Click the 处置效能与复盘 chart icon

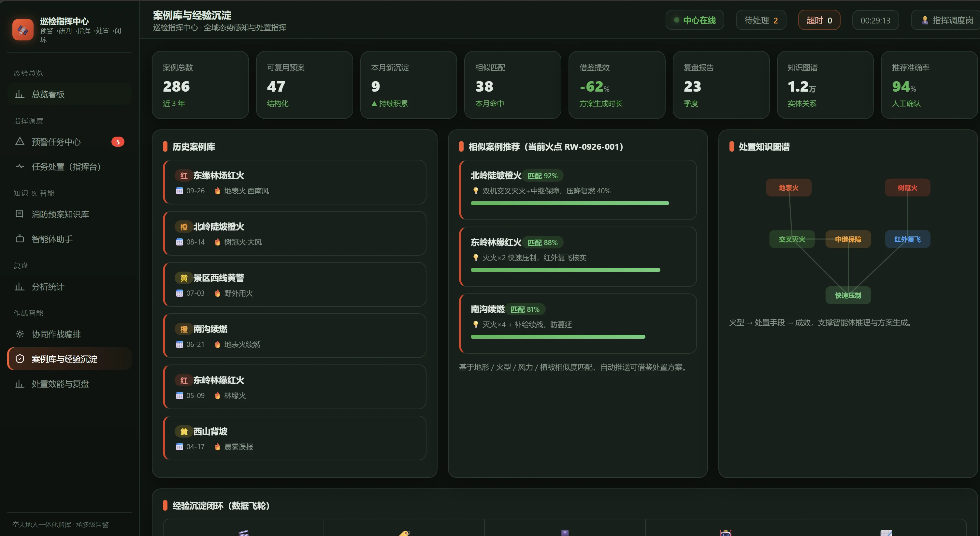point(20,383)
